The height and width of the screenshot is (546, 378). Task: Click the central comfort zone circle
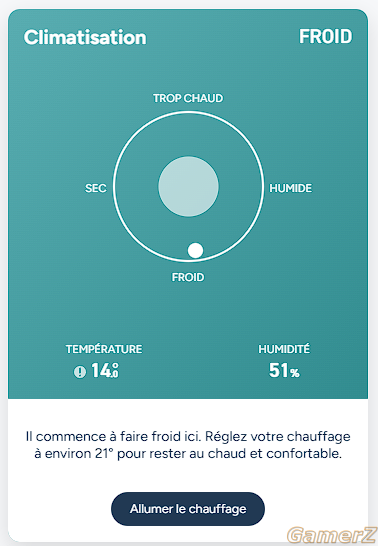click(x=188, y=186)
